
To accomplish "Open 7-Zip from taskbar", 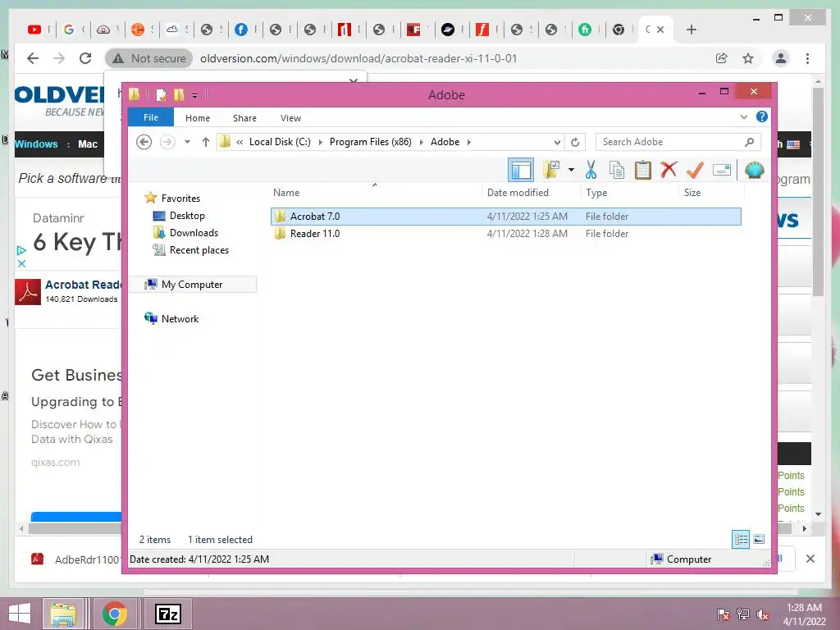I will tap(167, 614).
